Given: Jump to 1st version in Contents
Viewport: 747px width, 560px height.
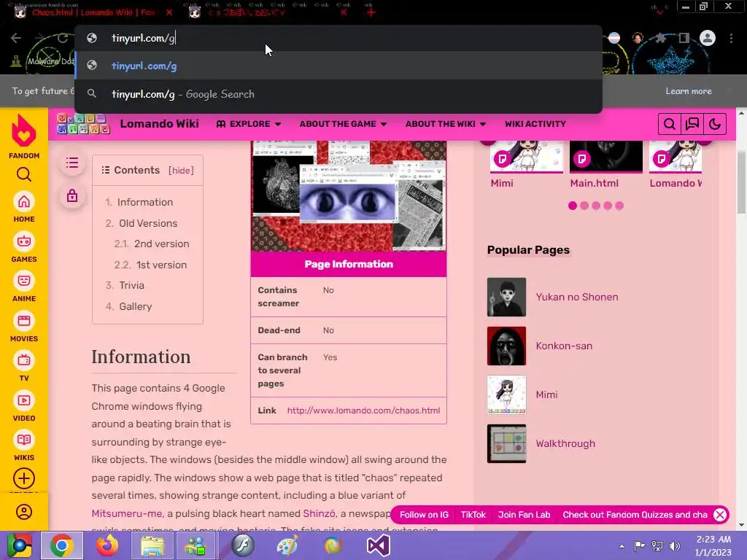Looking at the screenshot, I should click(x=161, y=264).
